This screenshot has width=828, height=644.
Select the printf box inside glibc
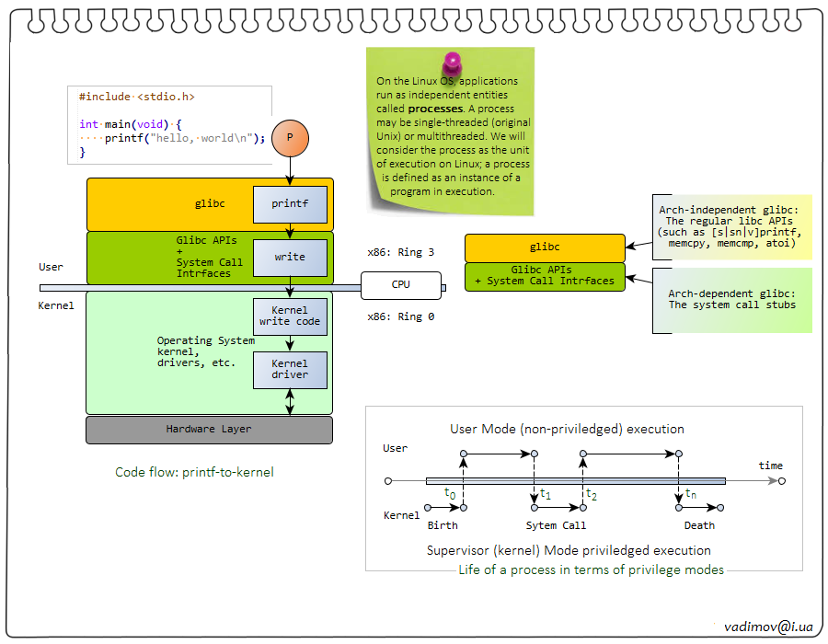click(290, 204)
